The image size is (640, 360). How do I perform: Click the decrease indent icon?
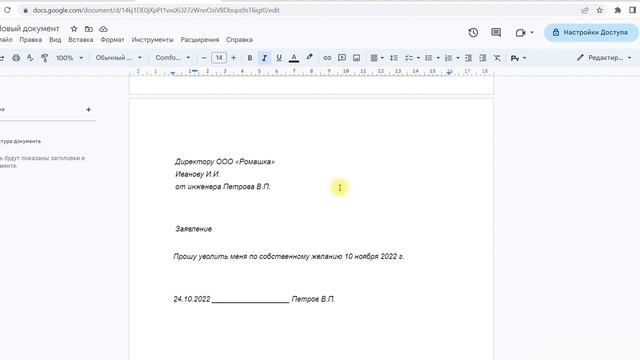[x=468, y=58]
